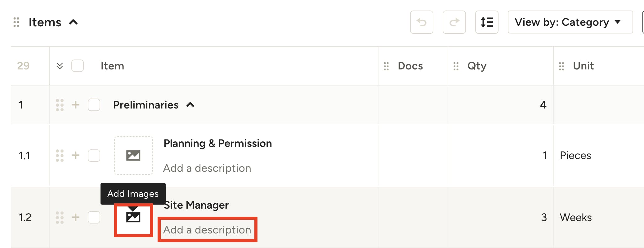Click Add a description under Planning & Permission
The width and height of the screenshot is (644, 248).
(207, 168)
